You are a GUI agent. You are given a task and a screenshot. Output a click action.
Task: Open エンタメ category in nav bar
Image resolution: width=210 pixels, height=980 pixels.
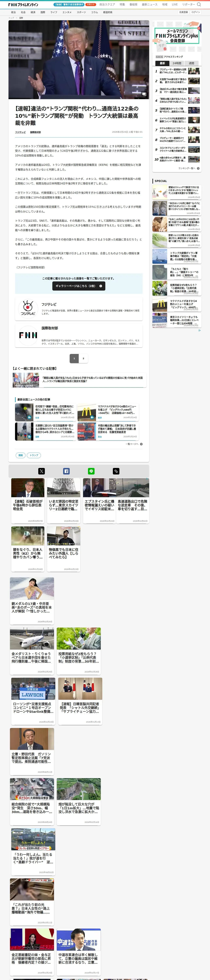click(67, 12)
